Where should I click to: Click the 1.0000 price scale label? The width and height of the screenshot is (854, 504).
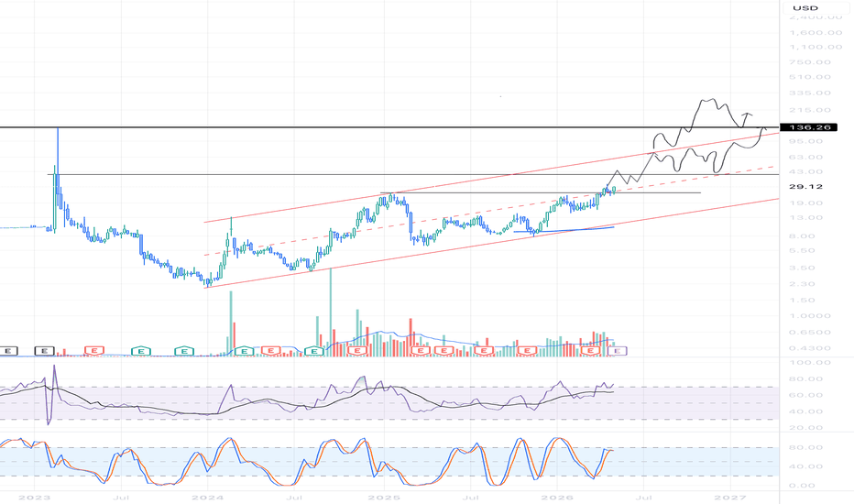point(808,315)
